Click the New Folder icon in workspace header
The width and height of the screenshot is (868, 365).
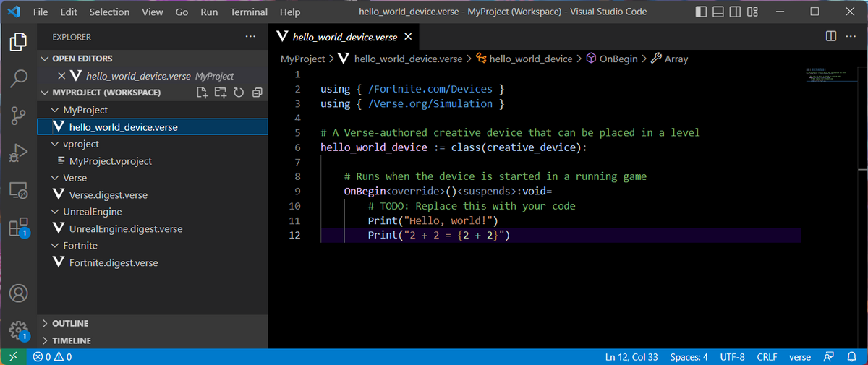tap(221, 93)
